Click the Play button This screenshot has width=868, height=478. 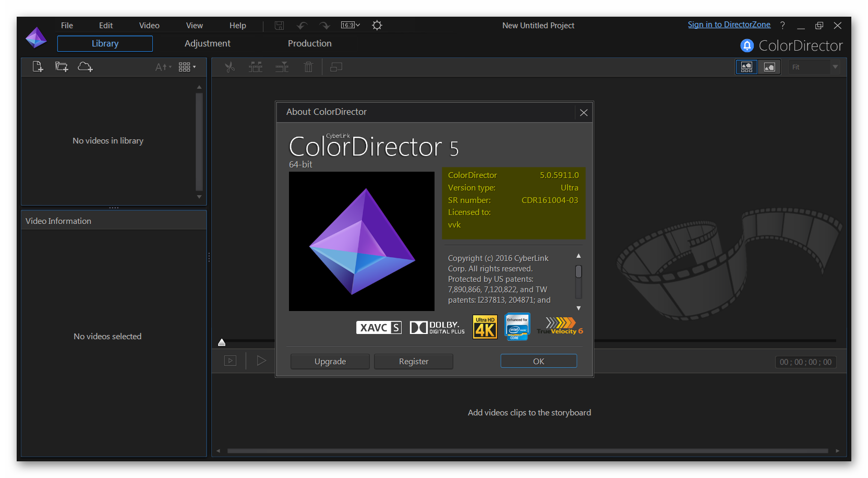[261, 361]
